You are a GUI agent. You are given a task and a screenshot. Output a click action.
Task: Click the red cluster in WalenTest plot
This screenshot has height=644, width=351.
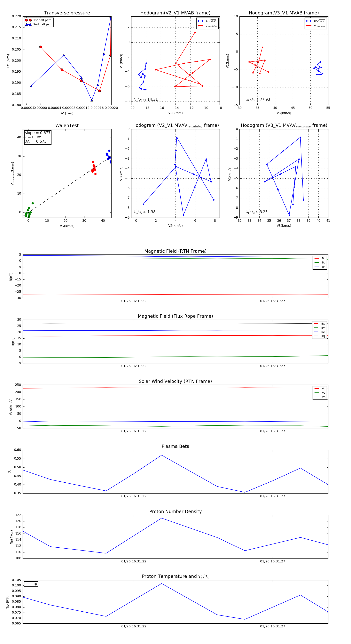(94, 168)
